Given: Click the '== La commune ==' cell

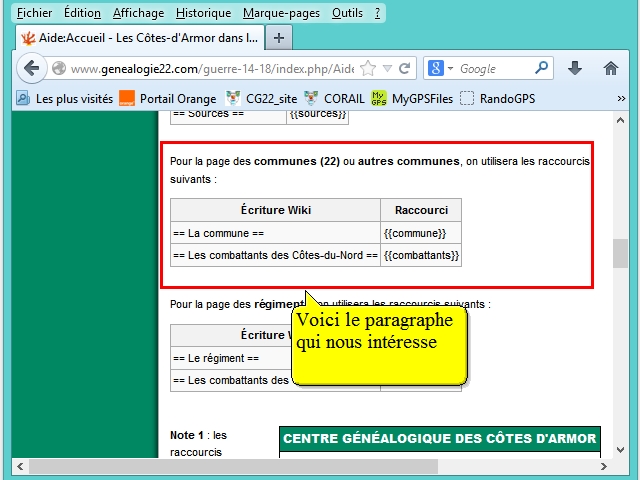Looking at the screenshot, I should click(276, 233).
